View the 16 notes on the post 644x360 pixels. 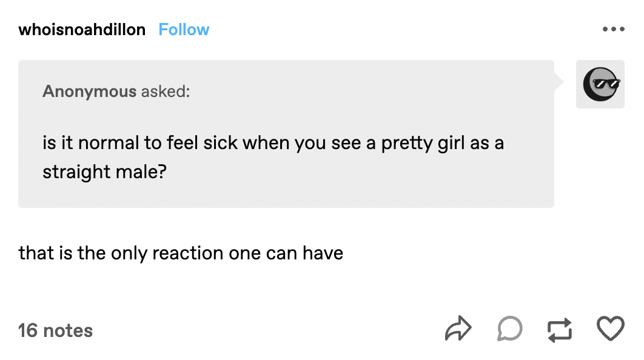(55, 330)
